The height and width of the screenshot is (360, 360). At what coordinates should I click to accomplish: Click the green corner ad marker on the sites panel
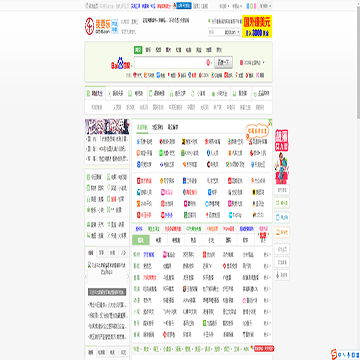pos(270,121)
